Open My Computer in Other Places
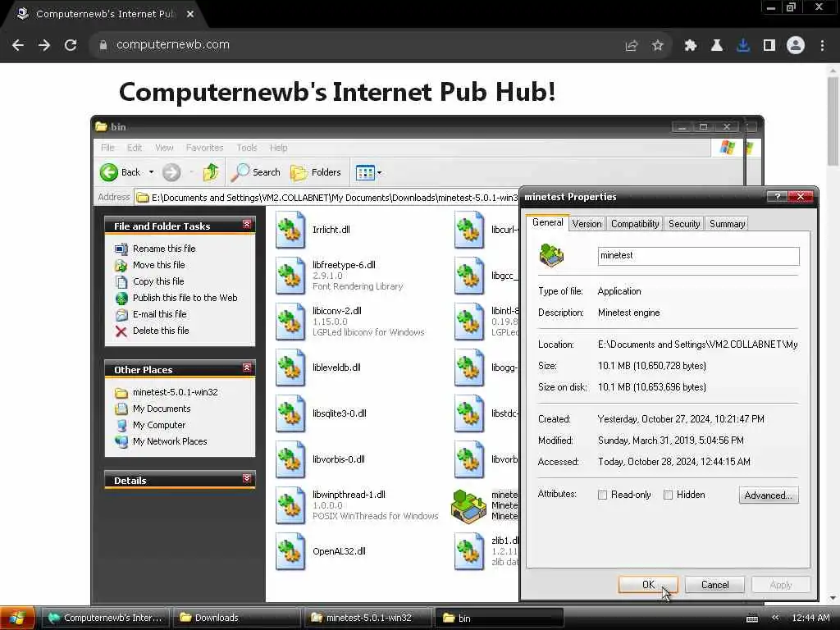840x630 pixels. [159, 425]
